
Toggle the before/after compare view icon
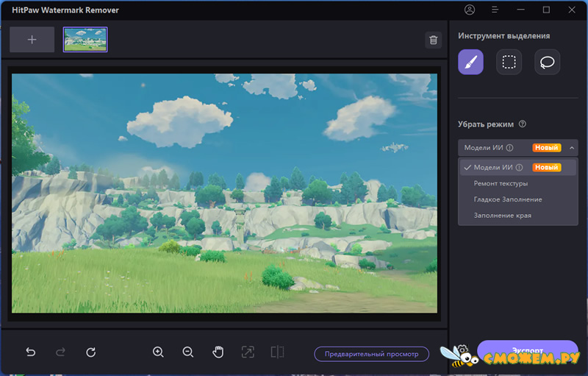coord(278,352)
